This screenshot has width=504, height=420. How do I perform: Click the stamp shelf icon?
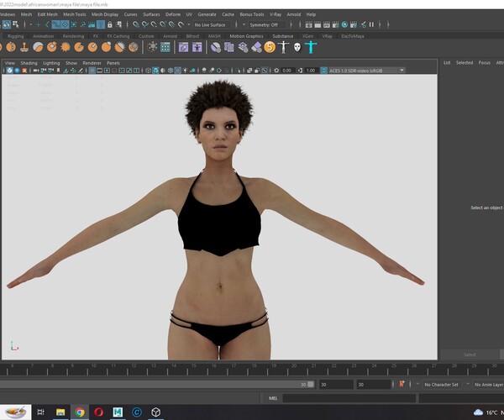tap(24, 47)
